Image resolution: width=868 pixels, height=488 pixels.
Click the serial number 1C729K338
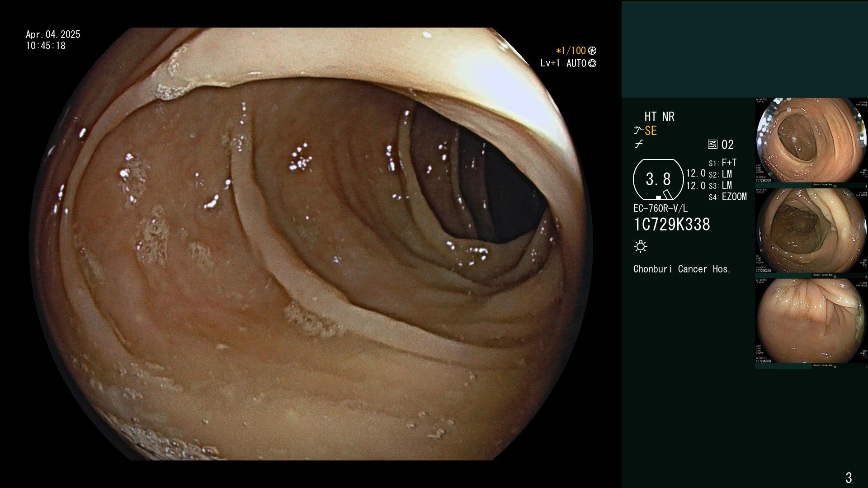672,224
